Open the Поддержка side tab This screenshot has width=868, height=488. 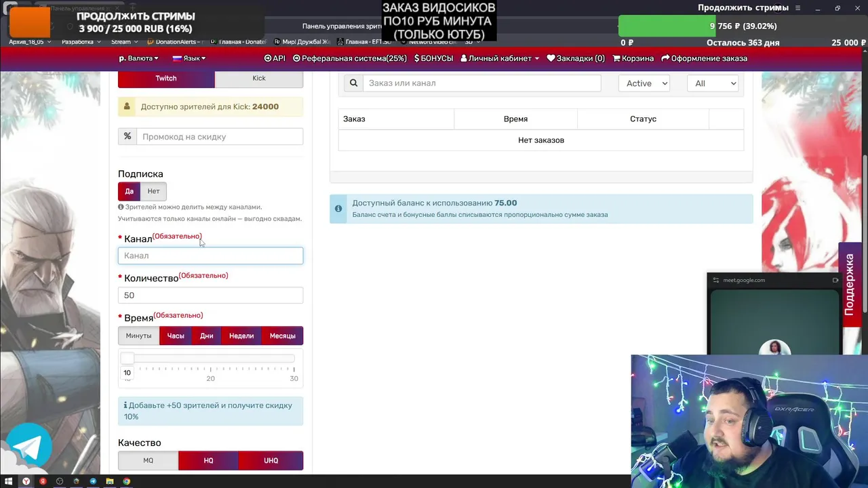[x=850, y=284]
